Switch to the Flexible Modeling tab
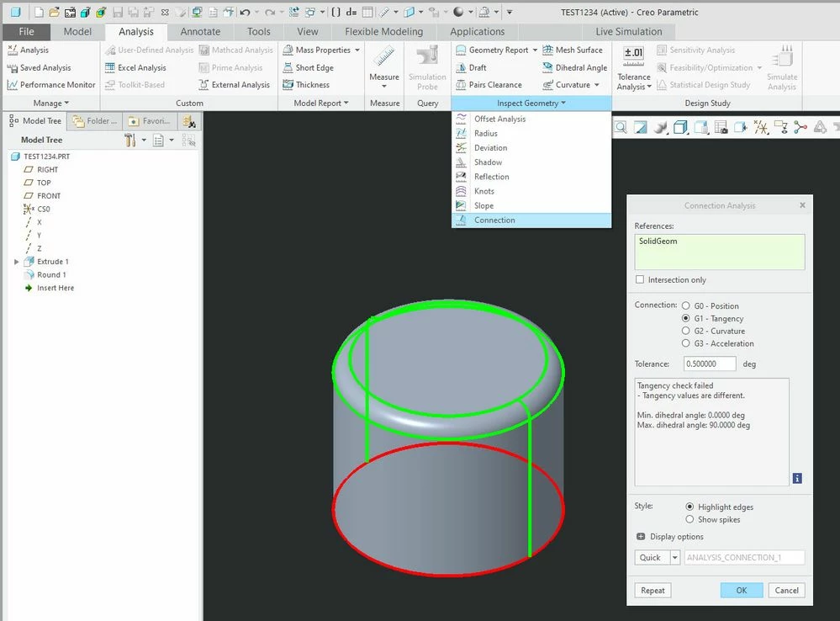 383,32
